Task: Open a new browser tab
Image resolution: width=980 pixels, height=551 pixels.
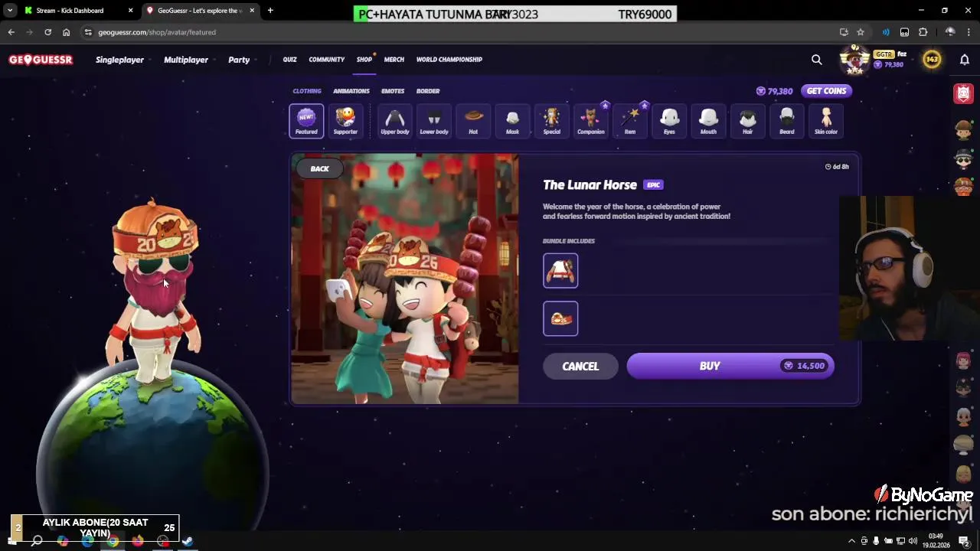Action: point(270,11)
